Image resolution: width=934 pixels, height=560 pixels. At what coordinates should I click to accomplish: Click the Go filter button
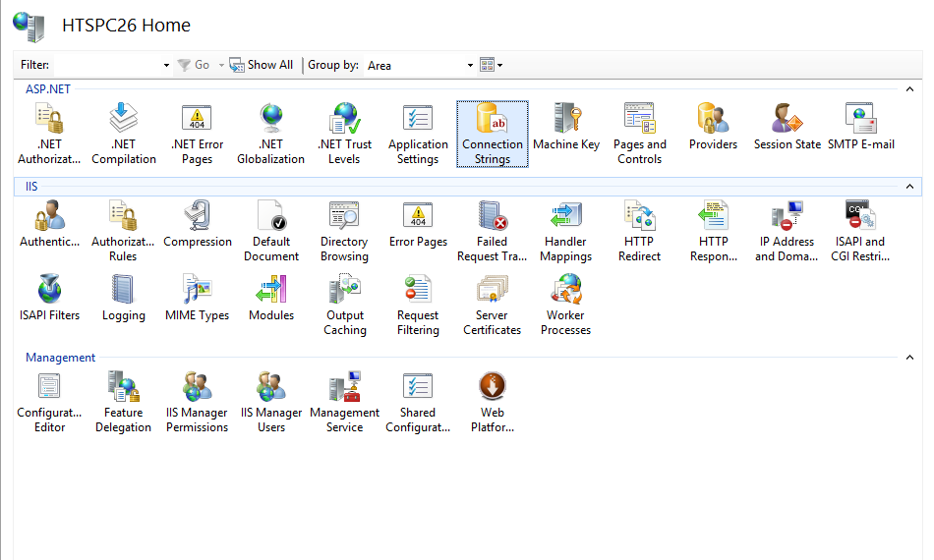[195, 65]
